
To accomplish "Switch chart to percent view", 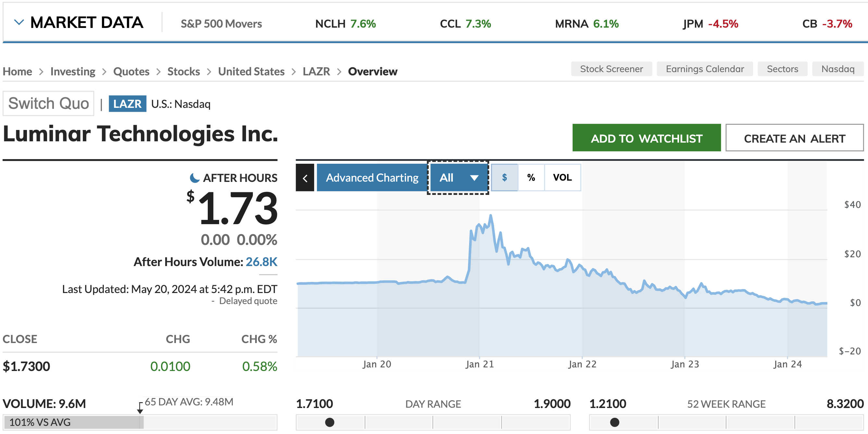I will point(531,178).
